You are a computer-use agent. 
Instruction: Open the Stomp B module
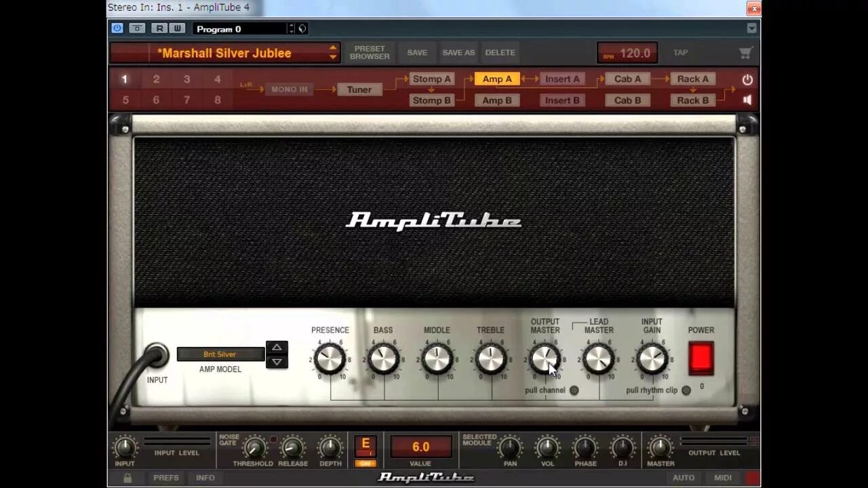click(x=432, y=100)
